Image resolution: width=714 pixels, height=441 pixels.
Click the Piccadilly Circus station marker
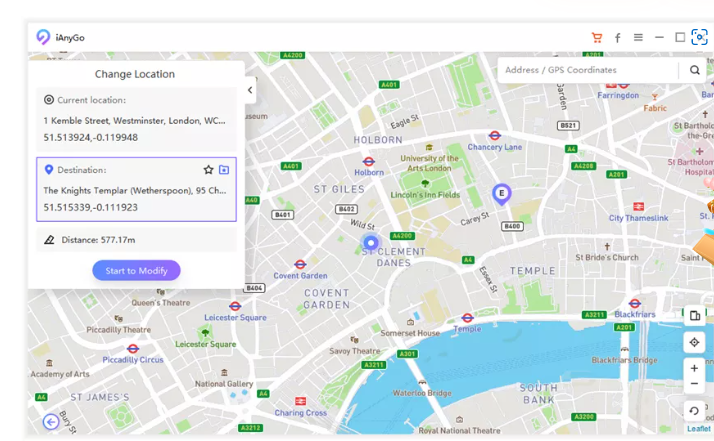133,349
